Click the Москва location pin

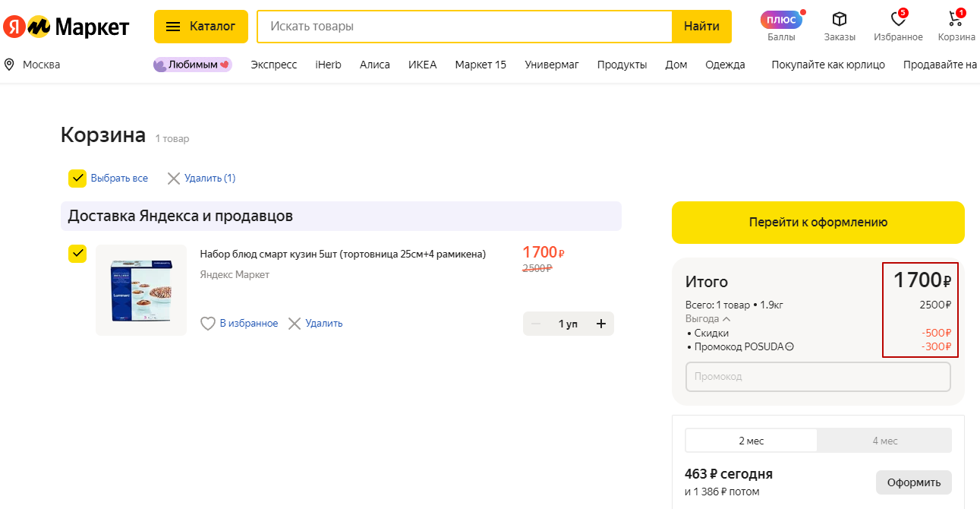pos(10,65)
